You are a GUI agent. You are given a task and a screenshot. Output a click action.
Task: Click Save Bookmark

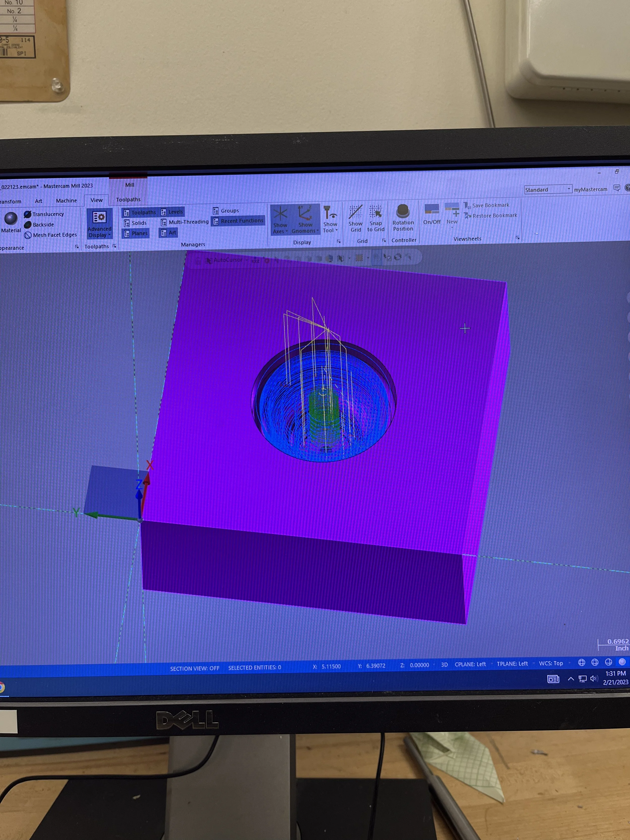(x=486, y=205)
